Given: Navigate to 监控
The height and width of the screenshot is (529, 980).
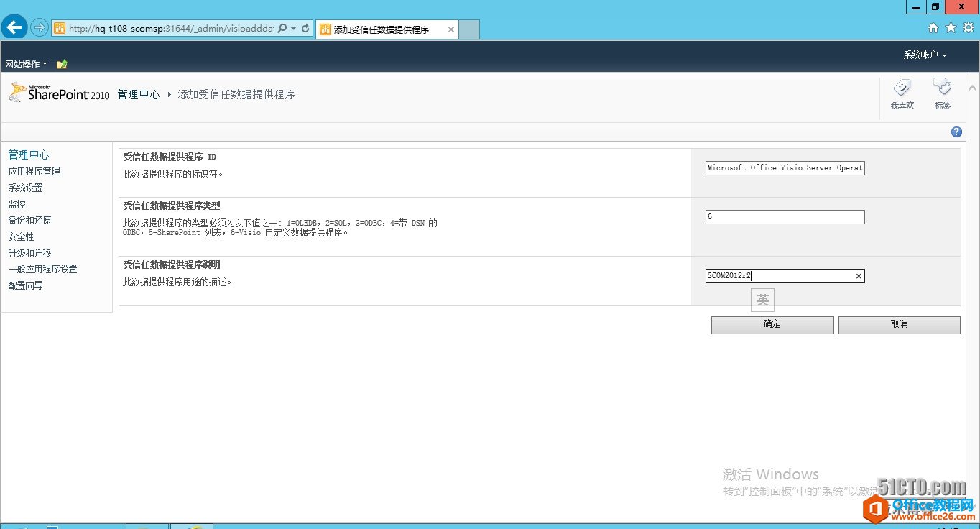Looking at the screenshot, I should pos(17,204).
